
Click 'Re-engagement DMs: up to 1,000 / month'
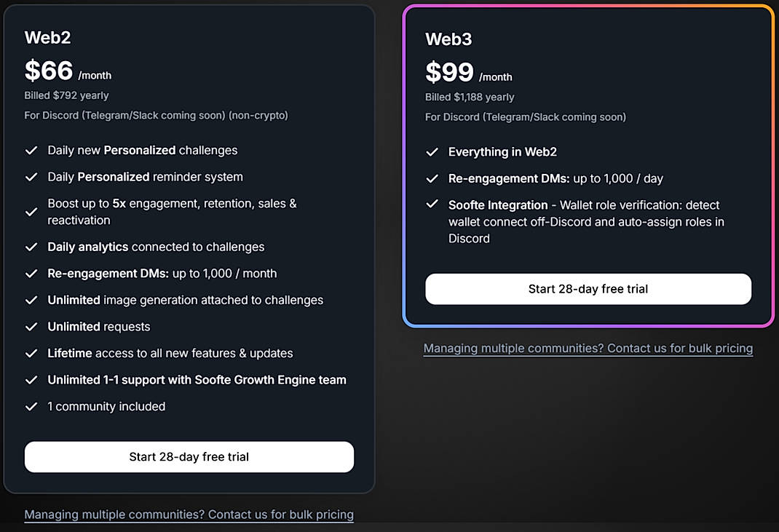[162, 273]
